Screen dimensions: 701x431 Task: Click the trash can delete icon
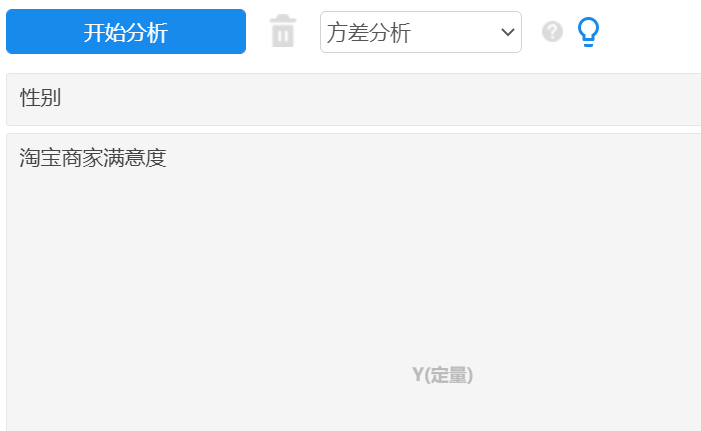283,31
